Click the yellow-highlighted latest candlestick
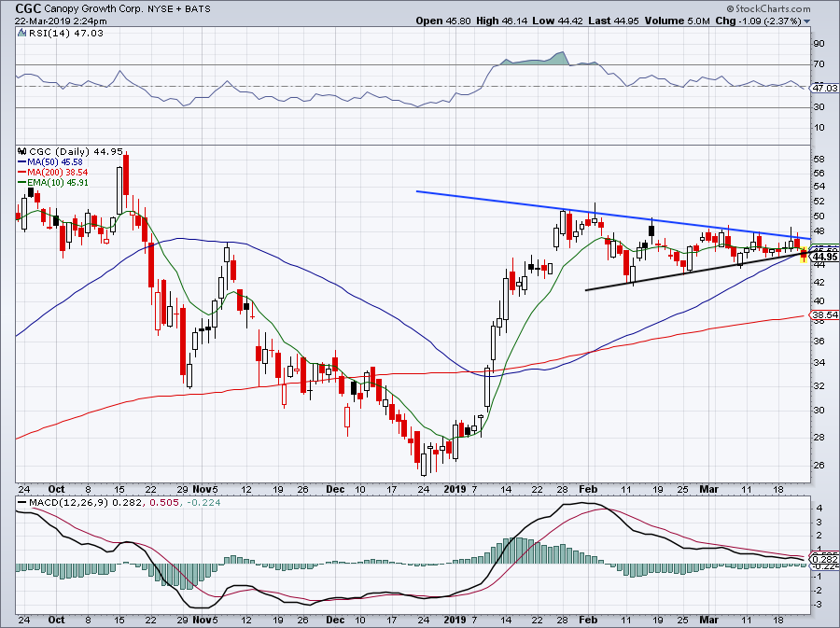Viewport: 840px width, 628px height. [x=803, y=255]
